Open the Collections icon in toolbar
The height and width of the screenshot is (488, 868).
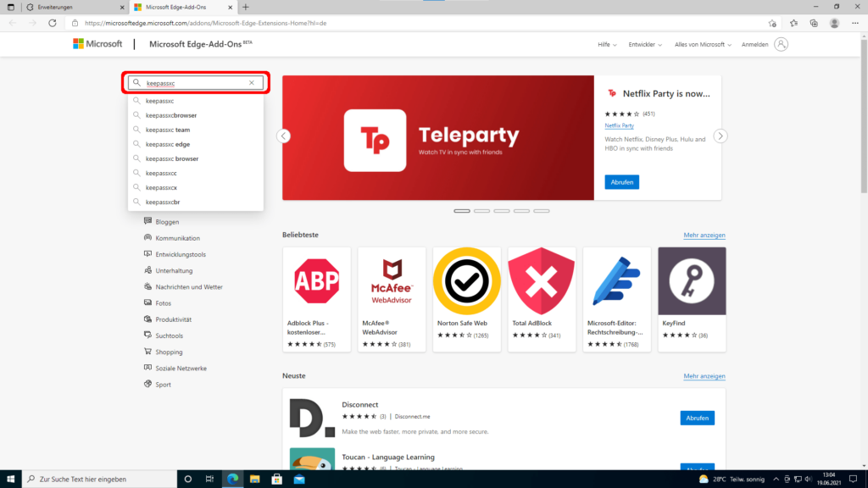tap(814, 23)
